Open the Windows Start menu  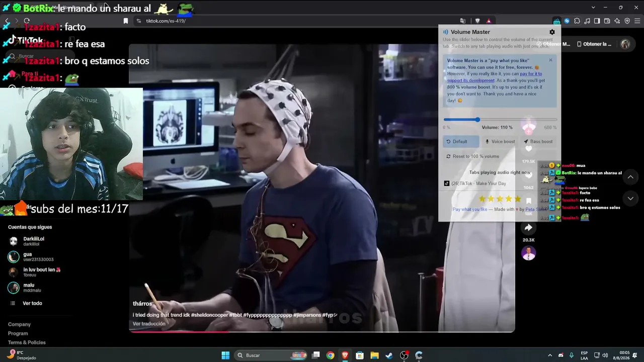pos(225,355)
